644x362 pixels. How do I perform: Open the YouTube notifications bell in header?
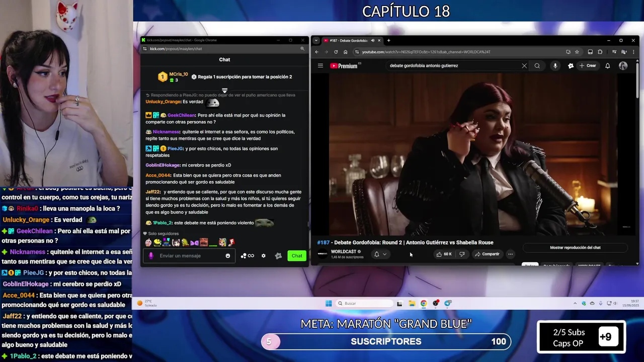click(x=607, y=66)
